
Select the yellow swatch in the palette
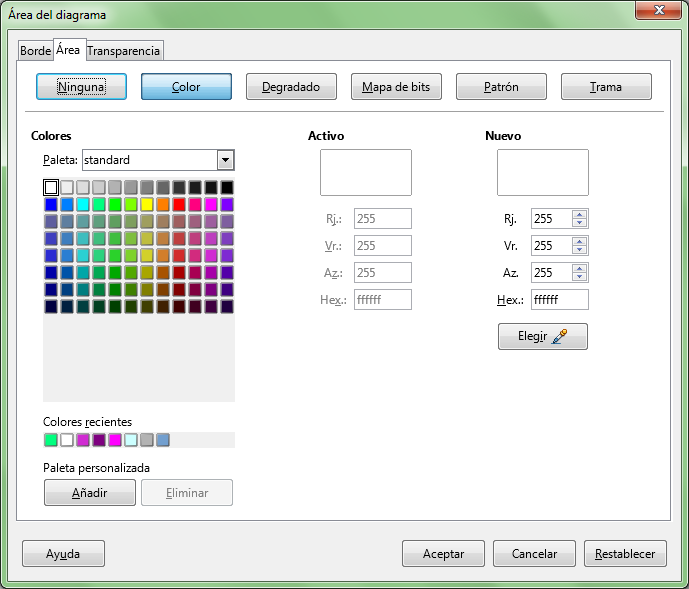click(x=147, y=204)
